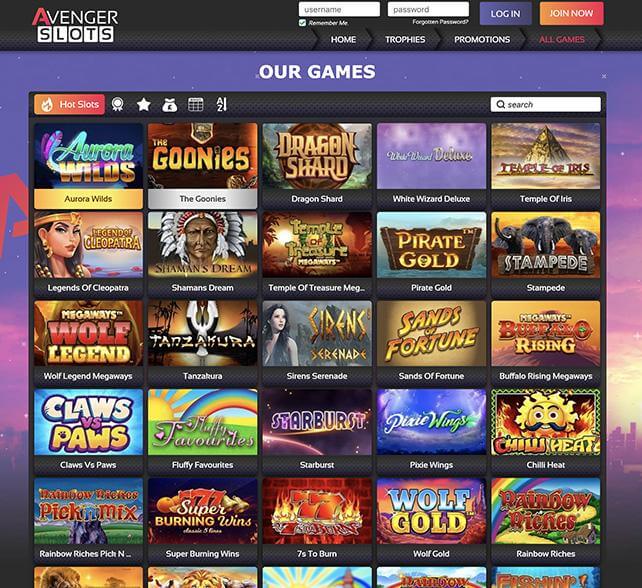The image size is (642, 588).
Task: Focus the username input field
Action: click(x=339, y=9)
